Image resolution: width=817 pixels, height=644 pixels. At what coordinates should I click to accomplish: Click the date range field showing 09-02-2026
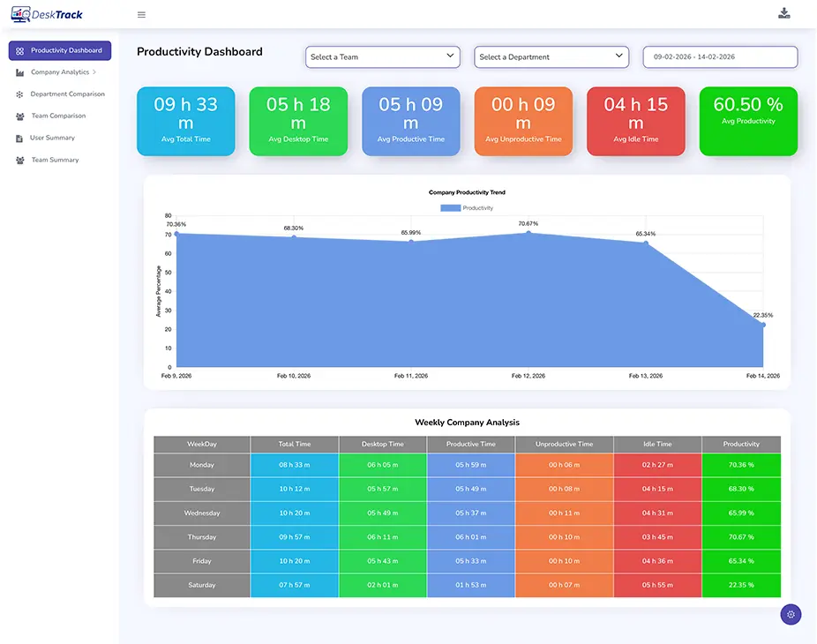pyautogui.click(x=719, y=56)
